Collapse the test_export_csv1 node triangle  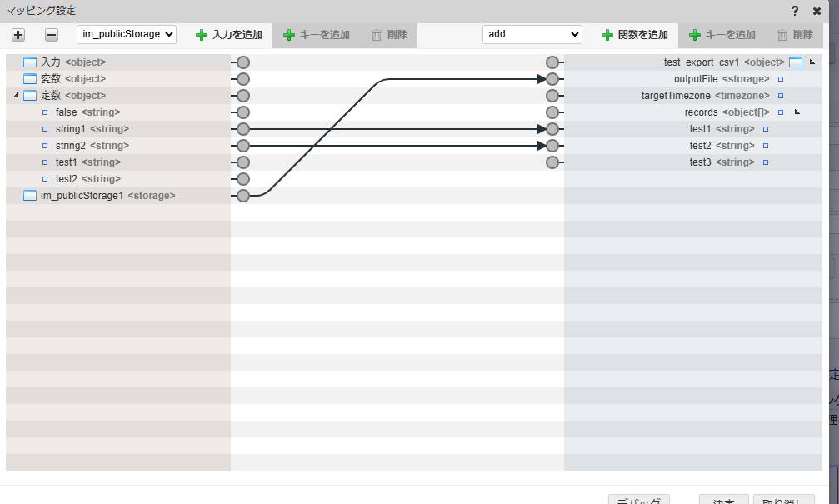pyautogui.click(x=812, y=62)
